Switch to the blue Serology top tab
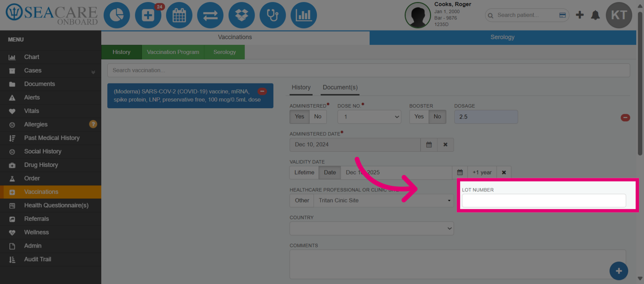 point(502,37)
